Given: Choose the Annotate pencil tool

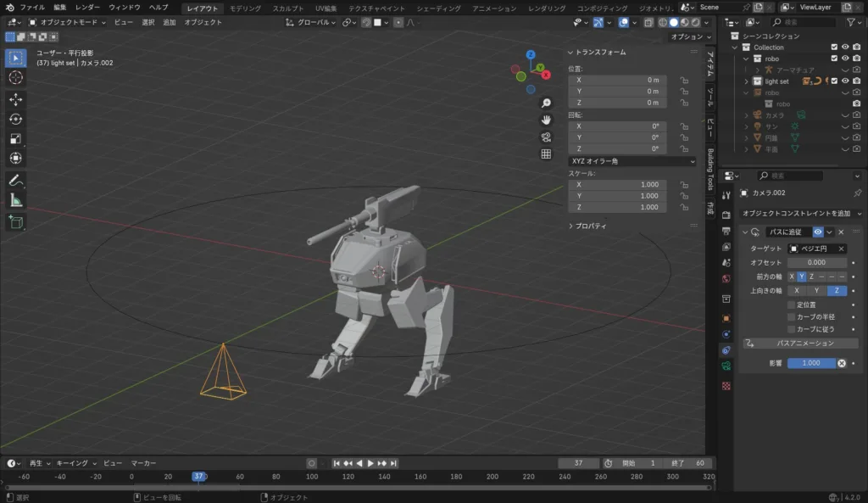Looking at the screenshot, I should pyautogui.click(x=16, y=180).
